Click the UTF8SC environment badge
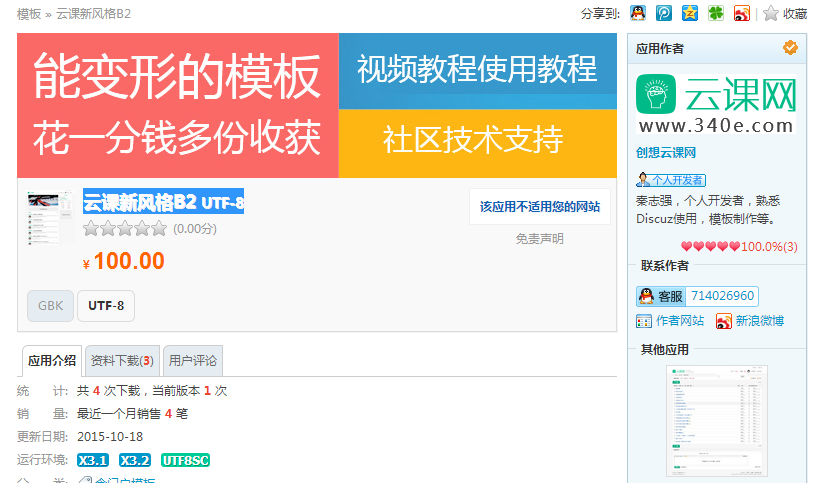The image size is (836, 483). coord(186,460)
